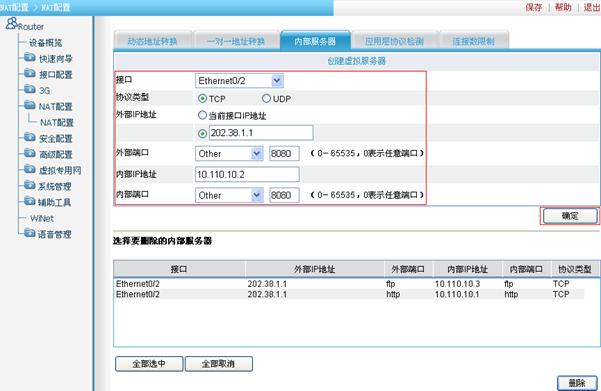Viewport: 601px width, 391px height.
Task: Click the 保存 link in header
Action: coord(534,7)
